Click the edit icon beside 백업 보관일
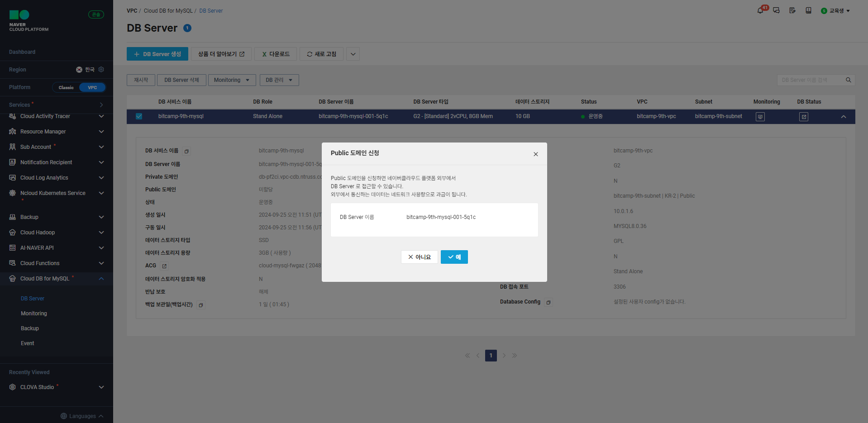 (201, 305)
